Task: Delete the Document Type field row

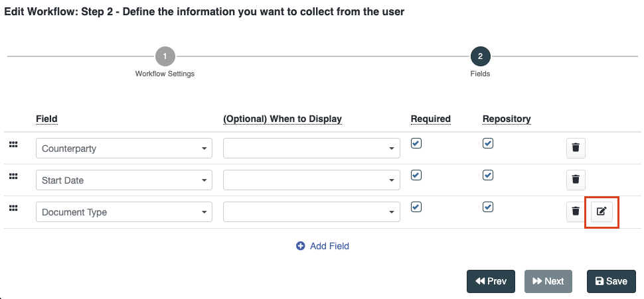Action: [x=576, y=212]
